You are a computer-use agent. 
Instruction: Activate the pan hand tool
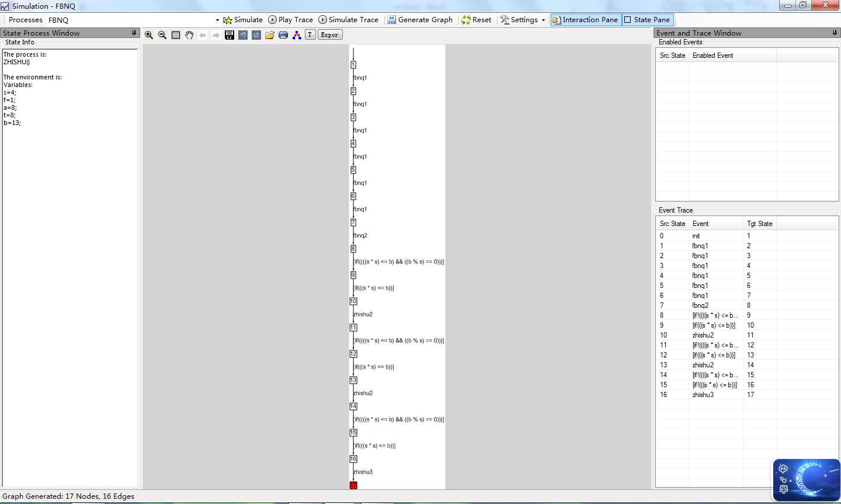[x=189, y=35]
